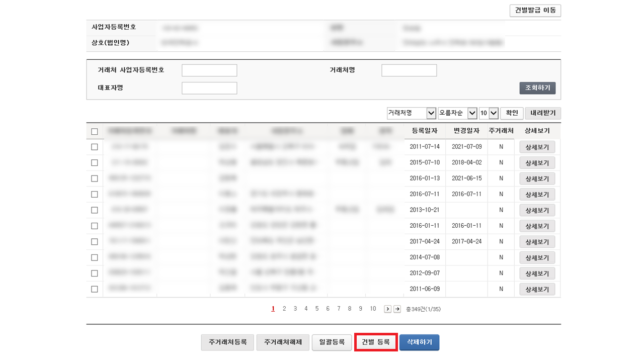
Task: Click the 건별 등록 button
Action: [x=376, y=342]
